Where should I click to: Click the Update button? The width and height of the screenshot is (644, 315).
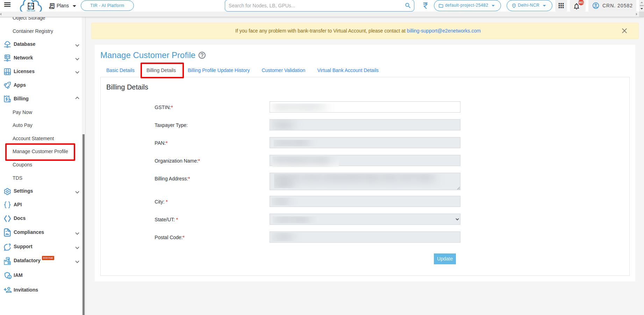pos(445,259)
